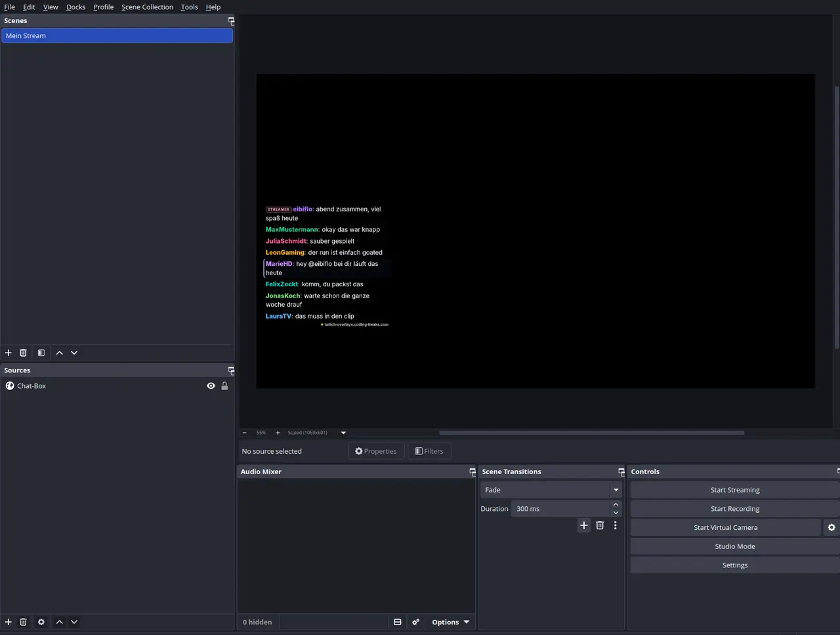The width and height of the screenshot is (840, 635).
Task: Pop out the Controls dock
Action: click(838, 471)
